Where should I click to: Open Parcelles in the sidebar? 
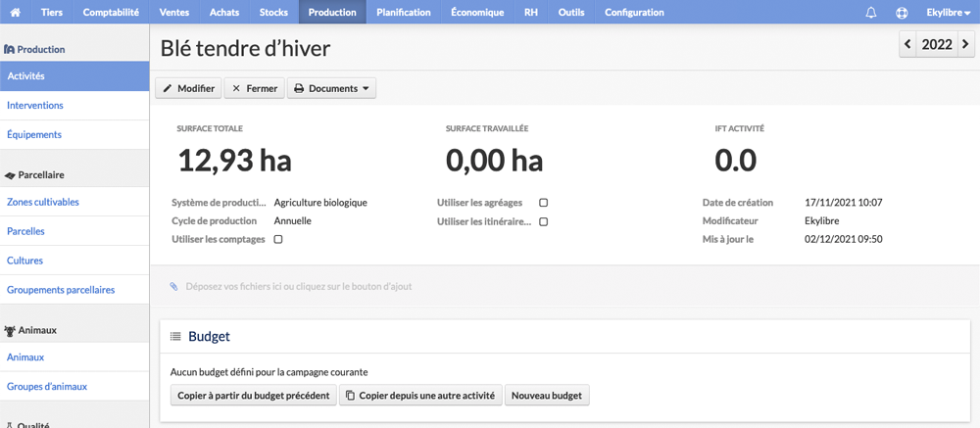pyautogui.click(x=74, y=231)
